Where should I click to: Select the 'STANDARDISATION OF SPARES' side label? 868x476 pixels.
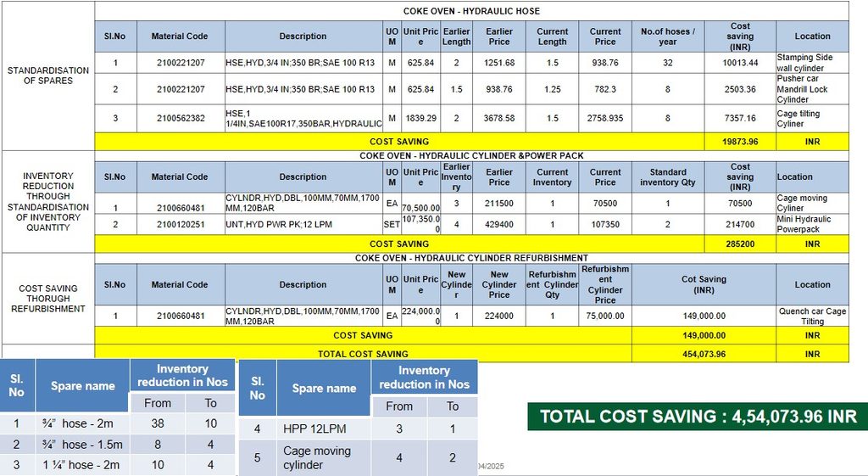(x=48, y=76)
